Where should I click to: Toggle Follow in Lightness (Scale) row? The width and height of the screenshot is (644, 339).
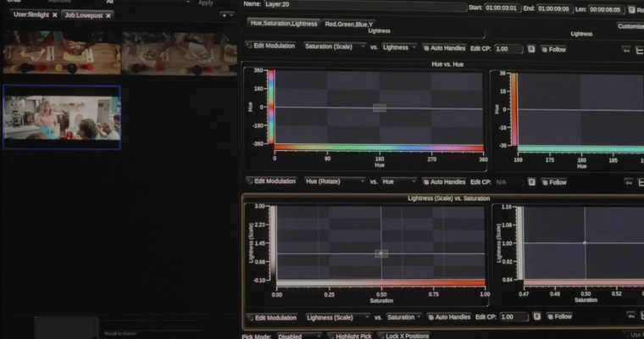point(559,316)
